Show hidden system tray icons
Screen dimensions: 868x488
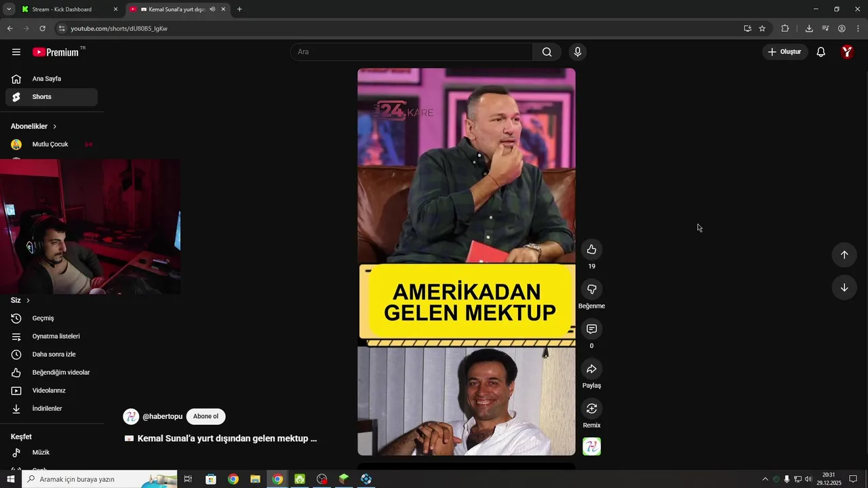[x=765, y=479]
